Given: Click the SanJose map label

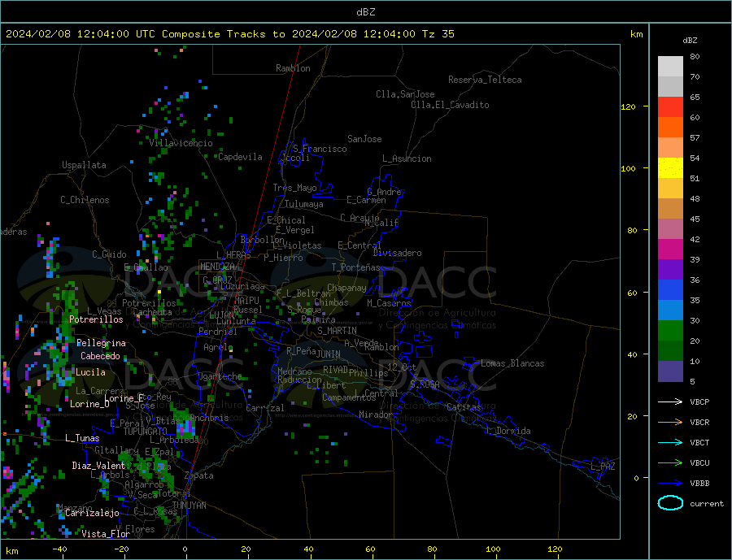Looking at the screenshot, I should click(x=364, y=139).
